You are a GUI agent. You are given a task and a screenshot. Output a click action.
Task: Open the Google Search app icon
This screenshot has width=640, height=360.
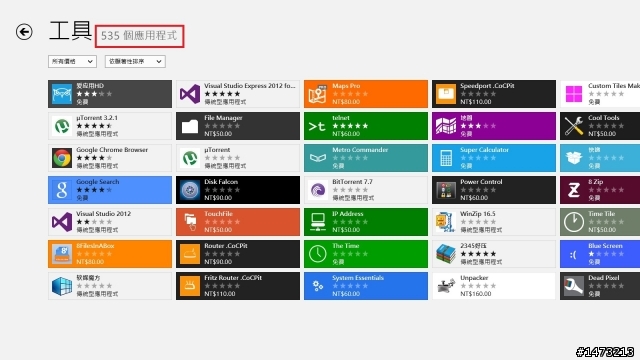[x=62, y=190]
